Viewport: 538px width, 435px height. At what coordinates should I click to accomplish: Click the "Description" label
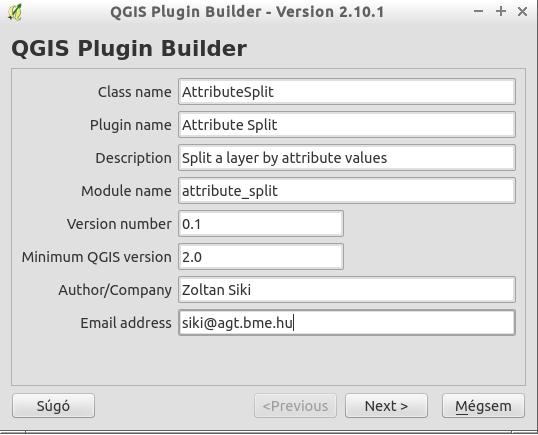133,158
